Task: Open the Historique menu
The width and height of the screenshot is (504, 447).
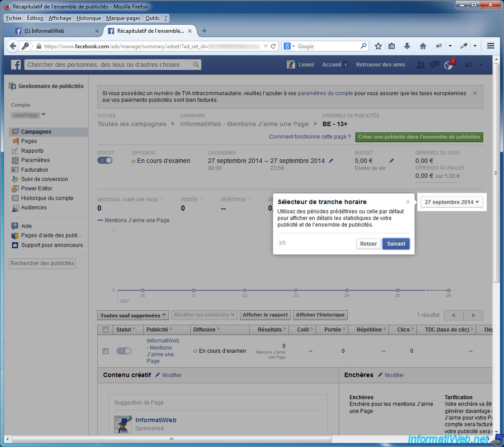Action: tap(88, 18)
